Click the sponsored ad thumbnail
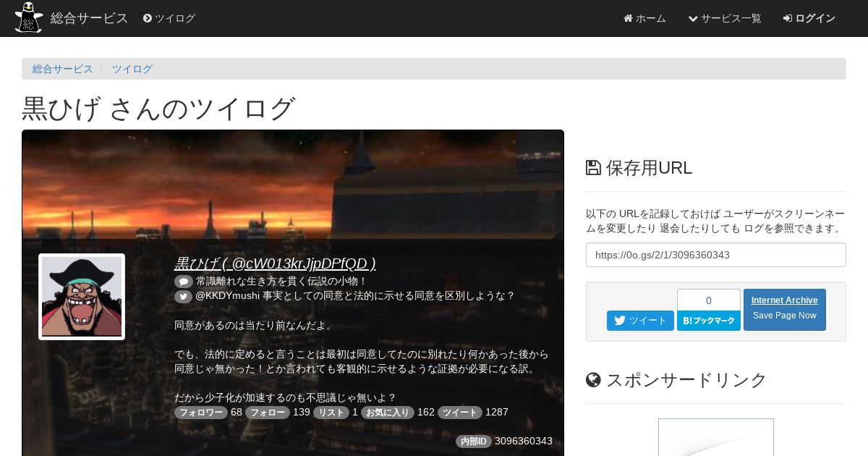 click(716, 437)
